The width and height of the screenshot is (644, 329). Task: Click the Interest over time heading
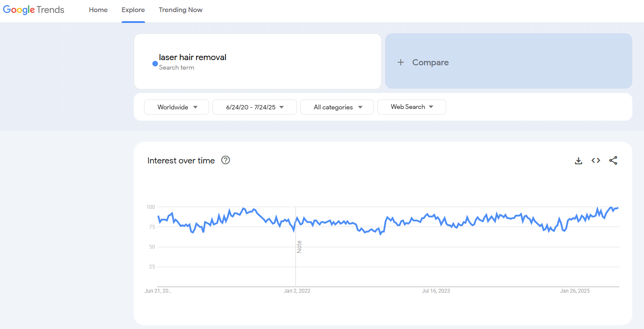[181, 161]
